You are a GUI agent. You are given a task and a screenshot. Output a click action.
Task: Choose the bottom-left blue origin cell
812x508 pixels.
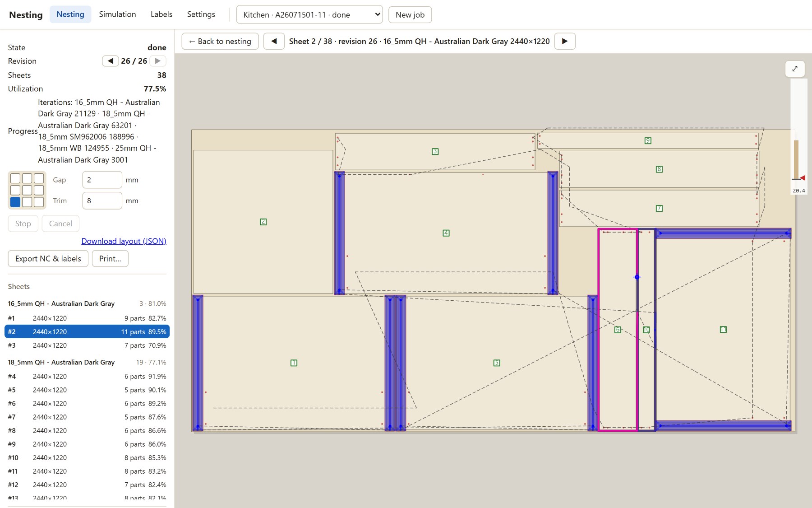pos(15,202)
